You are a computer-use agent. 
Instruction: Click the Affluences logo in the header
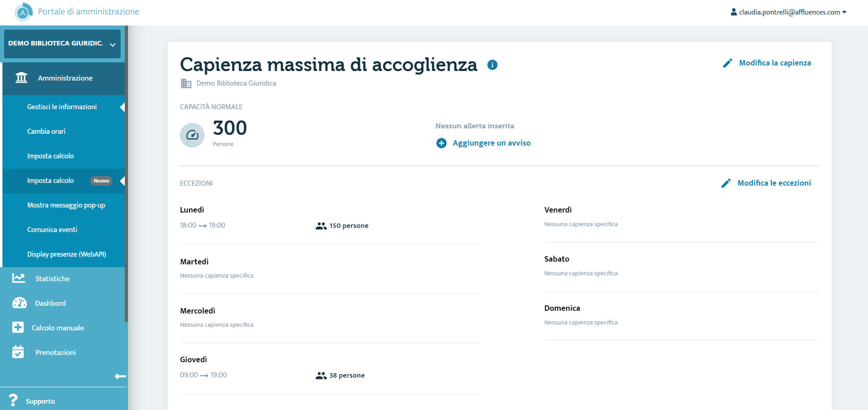[23, 12]
